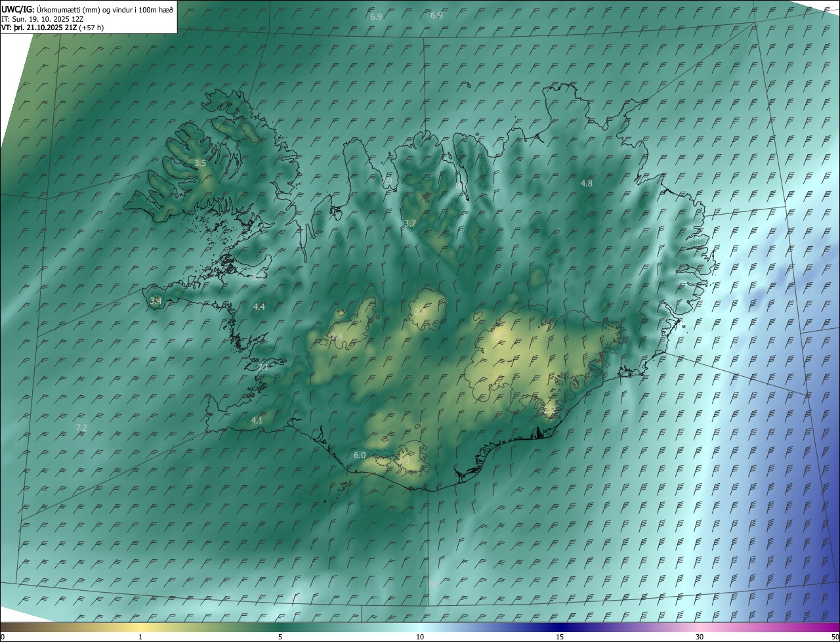Click the 6.0 value label near the south coast
840x642 pixels.
(360, 456)
